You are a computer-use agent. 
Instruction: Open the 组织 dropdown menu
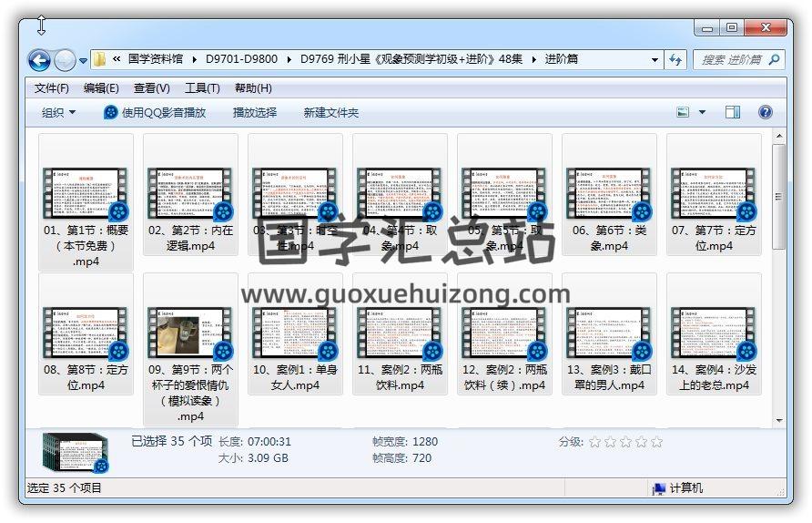tap(58, 112)
